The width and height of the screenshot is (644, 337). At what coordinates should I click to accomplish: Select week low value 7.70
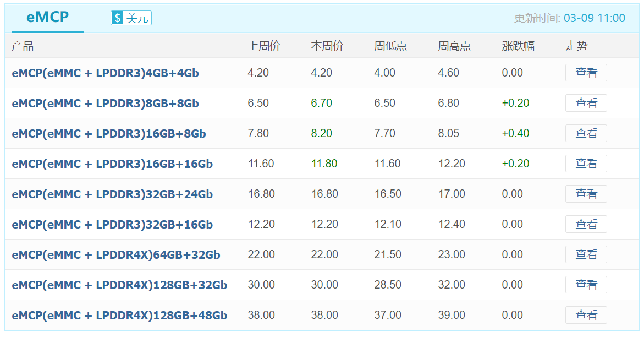coord(385,133)
